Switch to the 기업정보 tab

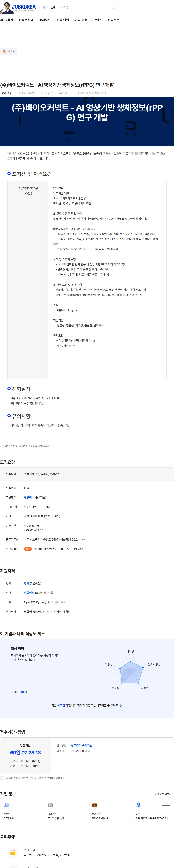47,93
